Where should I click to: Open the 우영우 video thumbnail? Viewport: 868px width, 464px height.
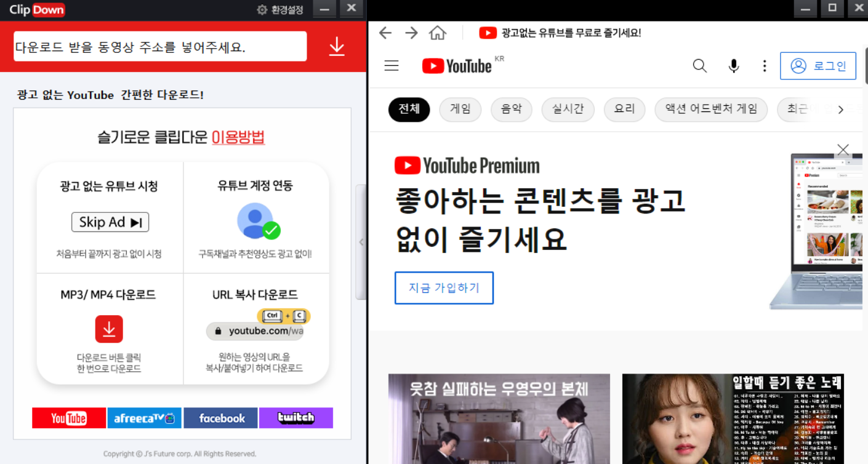pos(499,418)
